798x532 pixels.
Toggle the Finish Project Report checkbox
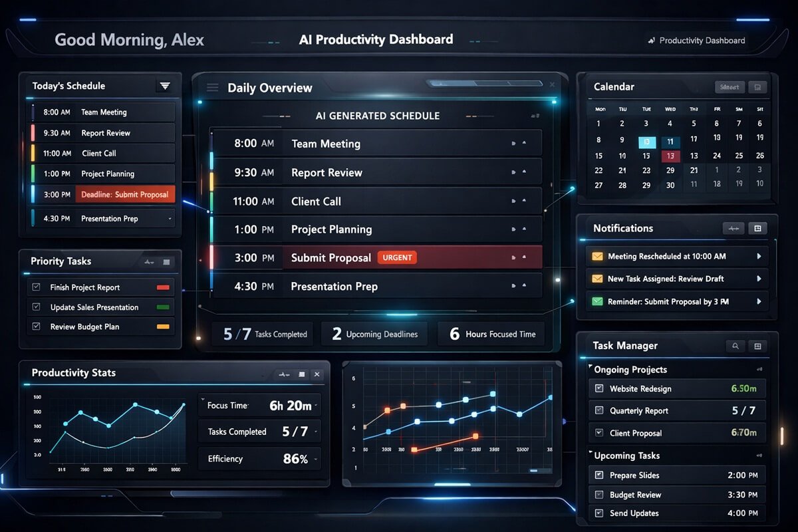pos(37,287)
